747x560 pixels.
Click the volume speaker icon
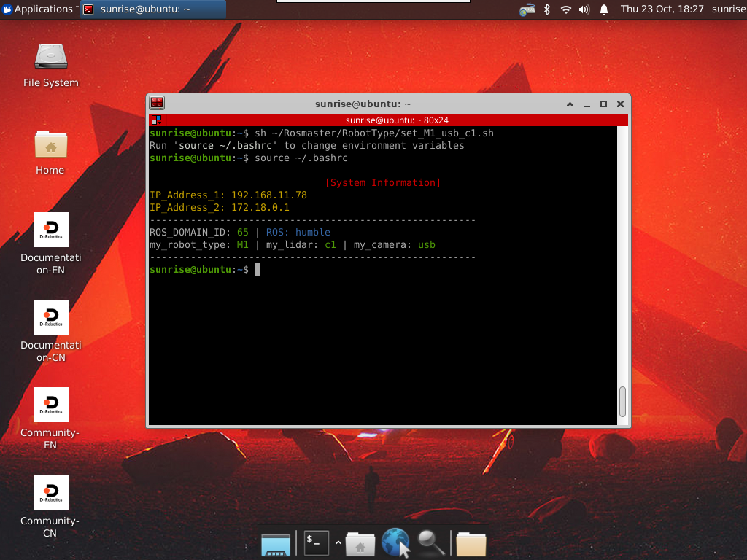point(584,9)
